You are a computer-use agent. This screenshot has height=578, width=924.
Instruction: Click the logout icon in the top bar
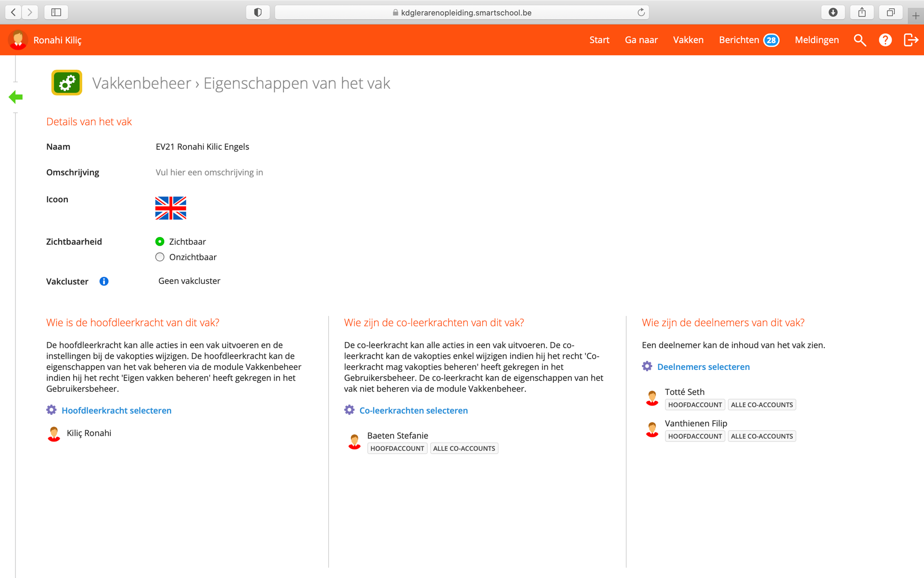(911, 40)
